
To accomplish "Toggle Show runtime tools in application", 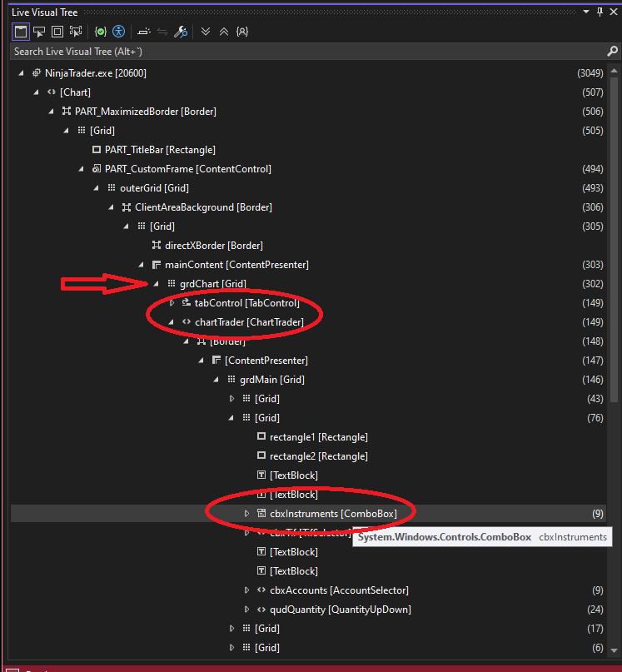I will (21, 32).
